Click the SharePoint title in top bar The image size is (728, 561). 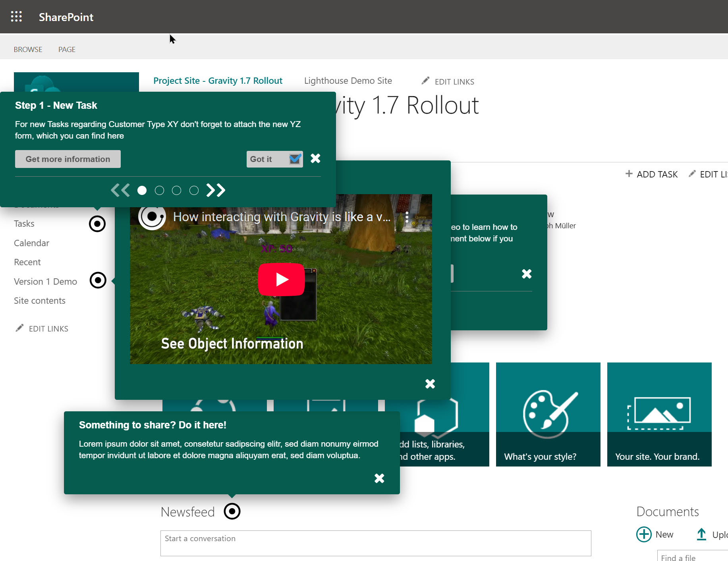66,17
